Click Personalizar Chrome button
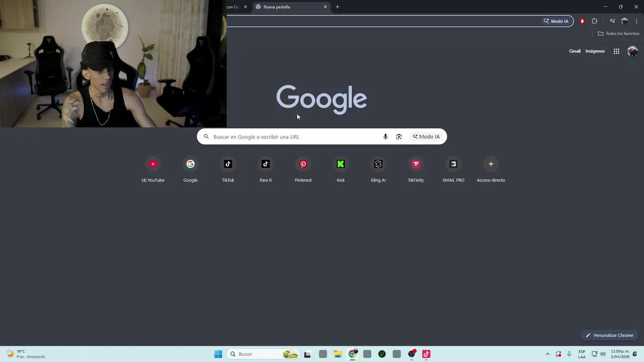The image size is (644, 362). click(609, 335)
